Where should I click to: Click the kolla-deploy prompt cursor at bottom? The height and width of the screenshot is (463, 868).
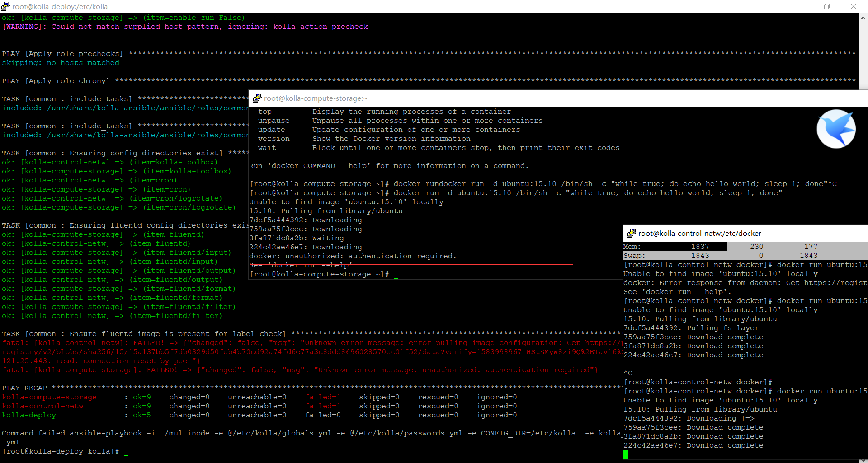click(126, 451)
